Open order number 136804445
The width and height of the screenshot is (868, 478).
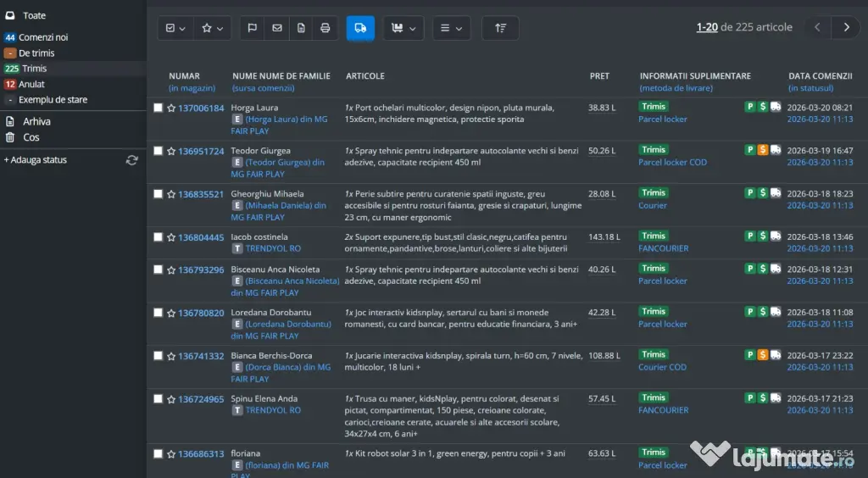(201, 237)
